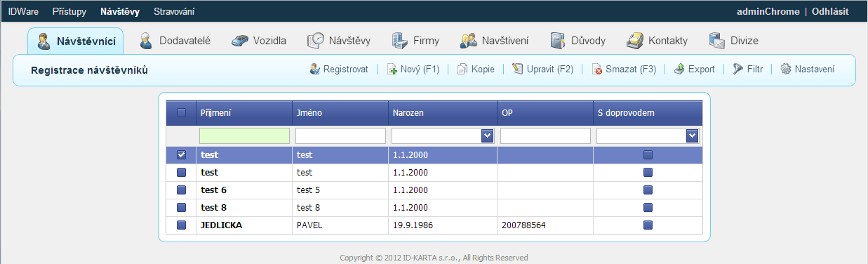Click the test 5 name cell
Viewport: 868px width, 264px height.
pos(340,190)
